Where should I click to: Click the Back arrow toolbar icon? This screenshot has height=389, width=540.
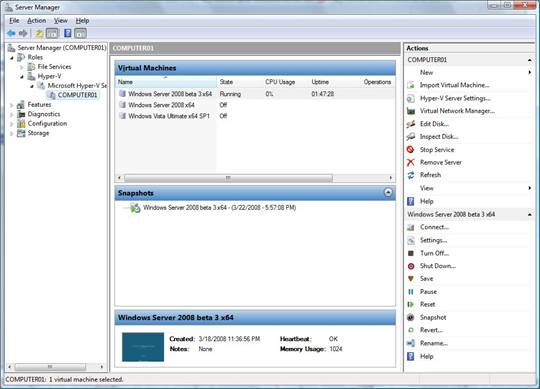pos(11,33)
